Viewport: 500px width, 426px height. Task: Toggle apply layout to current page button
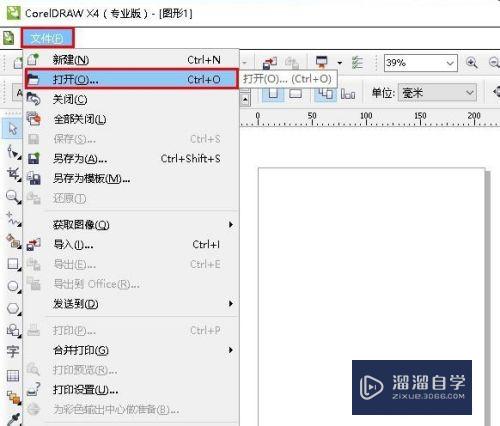348,94
